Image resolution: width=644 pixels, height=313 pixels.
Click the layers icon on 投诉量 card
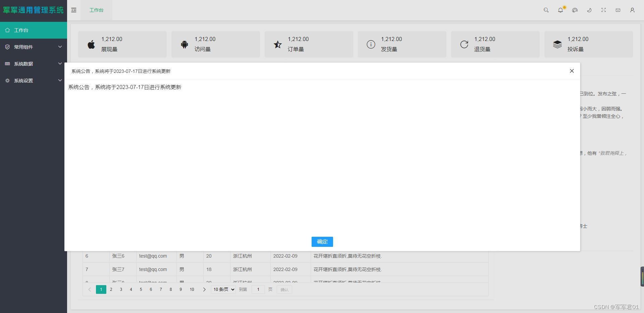(x=557, y=44)
